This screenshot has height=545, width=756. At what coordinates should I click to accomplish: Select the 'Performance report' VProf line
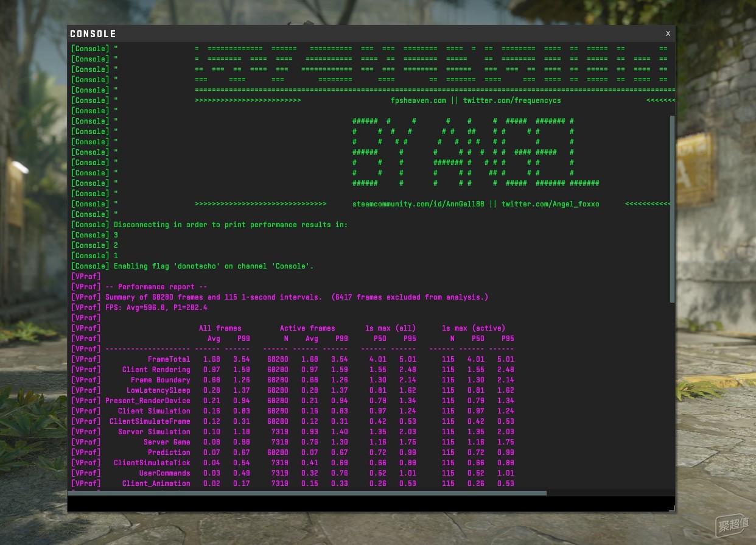point(139,287)
